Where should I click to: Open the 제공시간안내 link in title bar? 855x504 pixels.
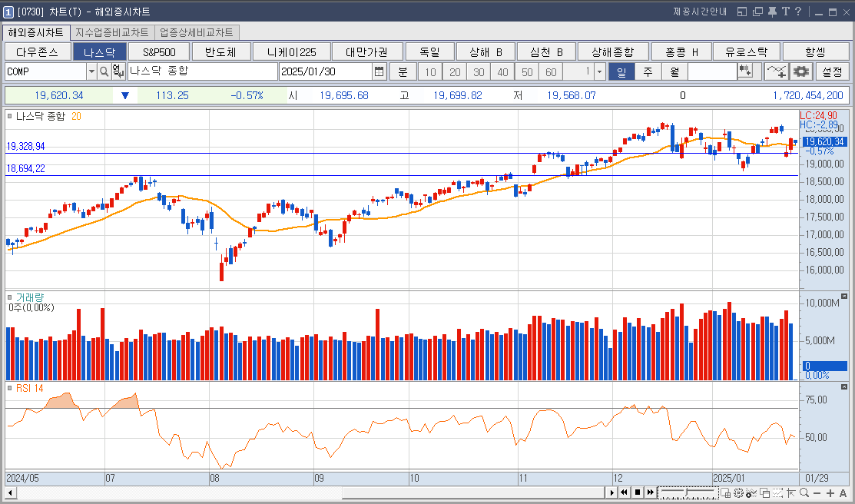point(700,12)
